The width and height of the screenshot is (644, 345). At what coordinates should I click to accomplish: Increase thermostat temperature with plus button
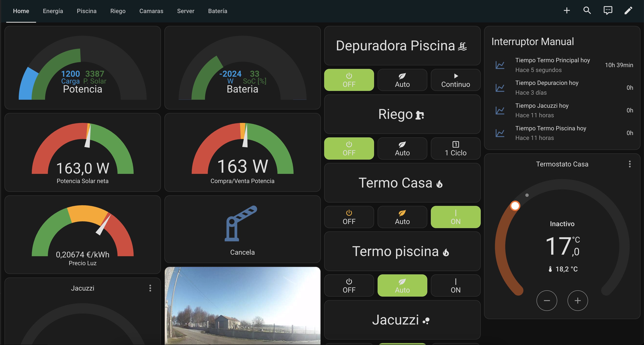point(577,301)
